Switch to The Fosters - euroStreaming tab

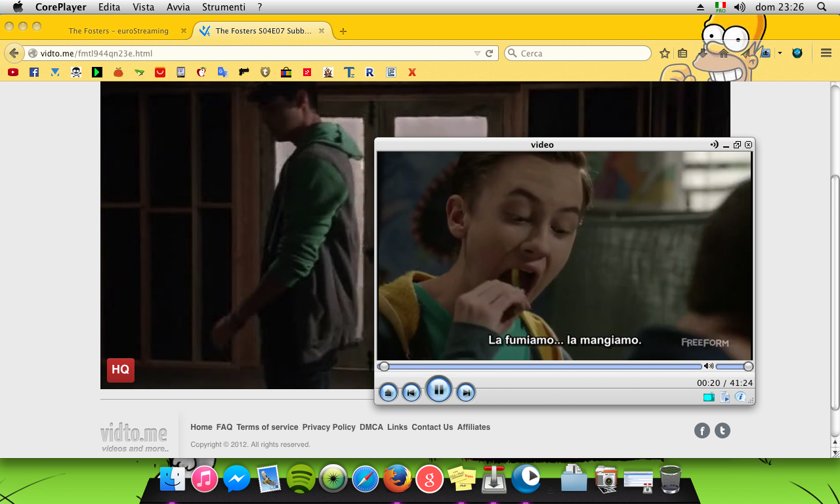119,31
